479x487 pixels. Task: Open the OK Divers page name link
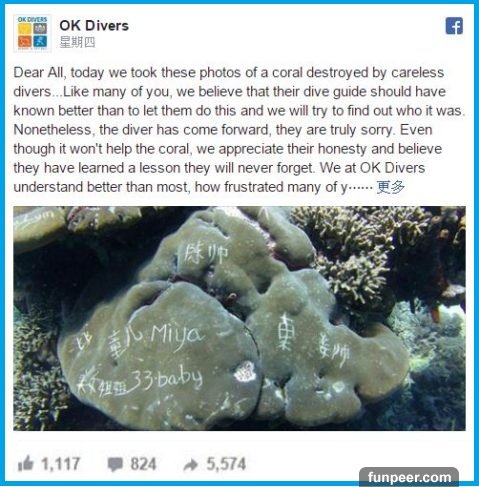point(94,26)
